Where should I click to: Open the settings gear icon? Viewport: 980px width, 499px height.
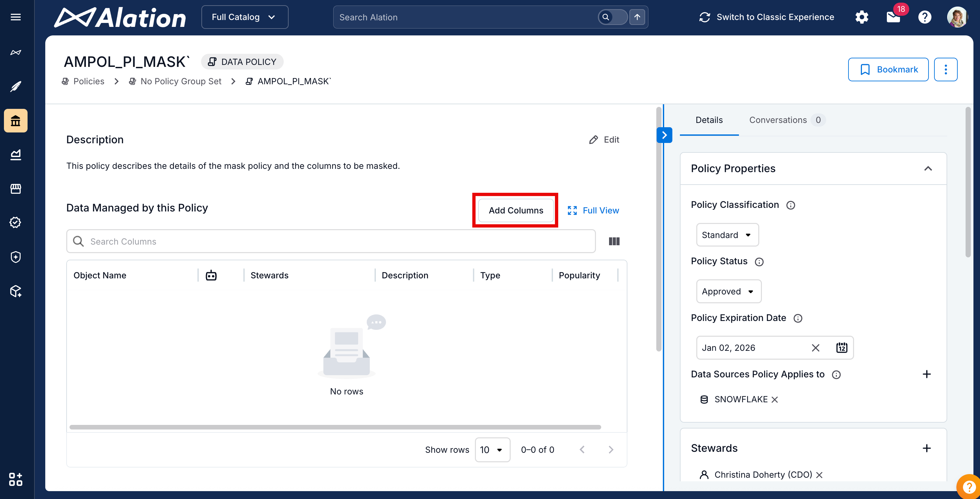[862, 17]
